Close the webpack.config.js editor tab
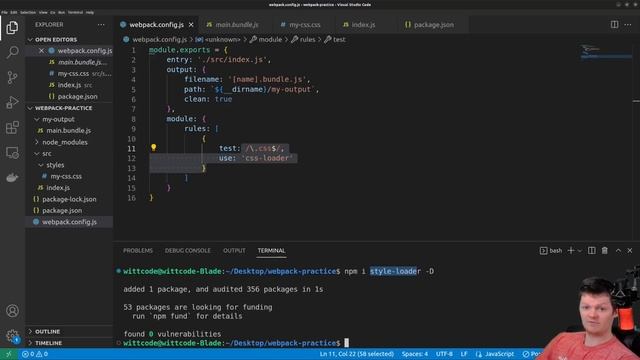 click(191, 24)
